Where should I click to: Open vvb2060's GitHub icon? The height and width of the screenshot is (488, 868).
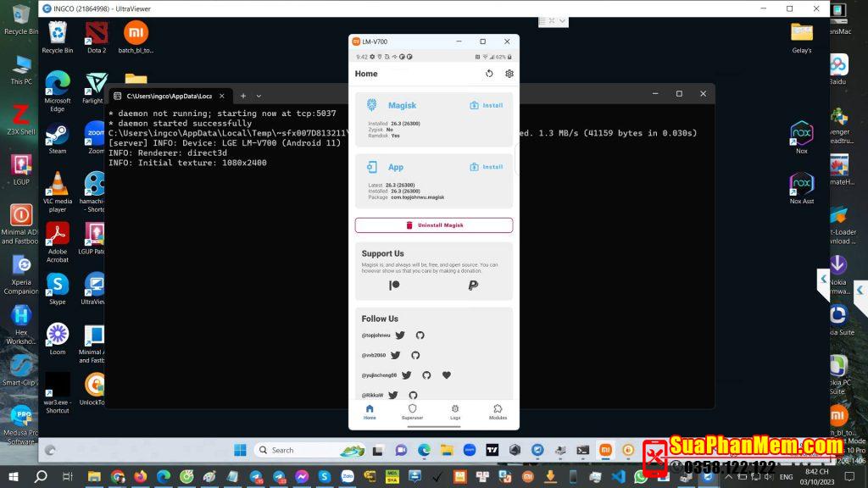coord(415,355)
